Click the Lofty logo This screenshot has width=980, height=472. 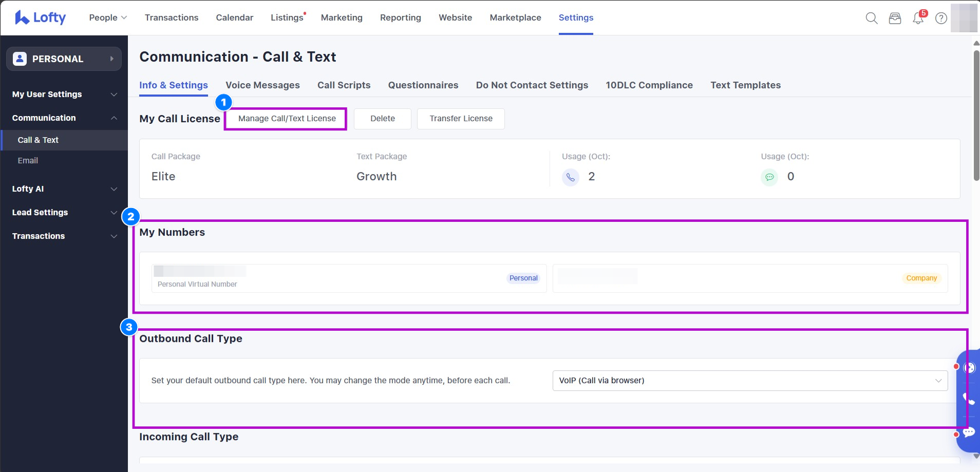41,17
